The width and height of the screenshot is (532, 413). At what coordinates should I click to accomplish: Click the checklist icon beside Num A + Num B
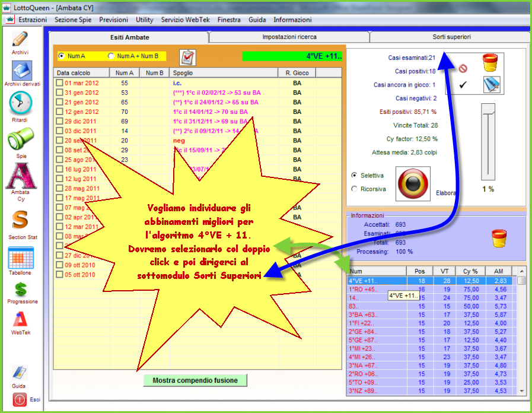(187, 58)
